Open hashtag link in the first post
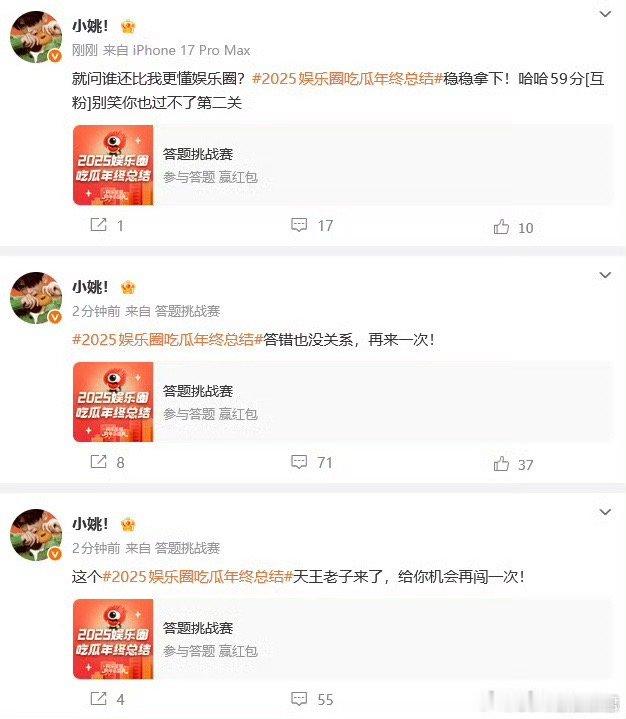The width and height of the screenshot is (626, 719). 347,78
